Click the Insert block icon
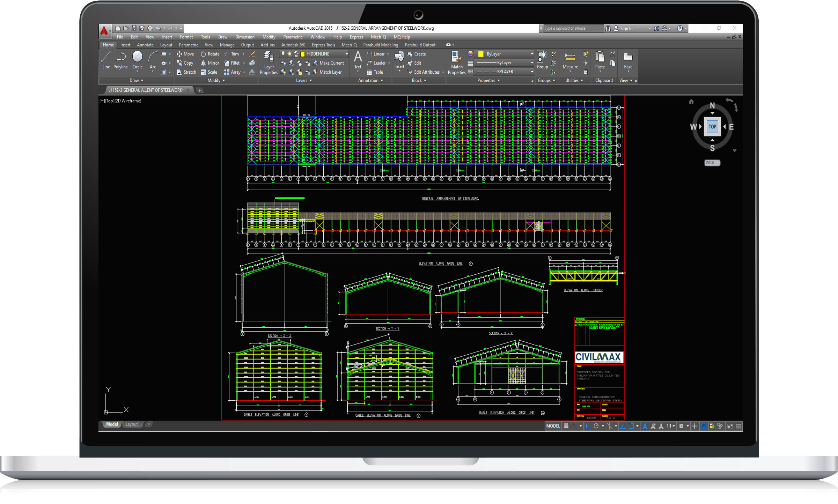 click(399, 59)
